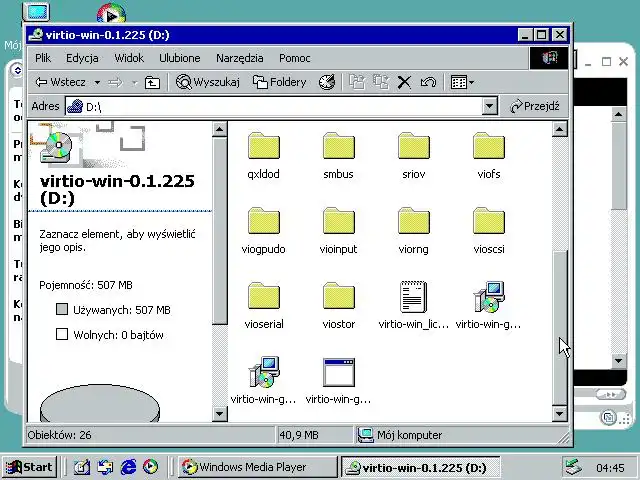Click the Move To toolbar icon
640x480 pixels.
[x=357, y=82]
